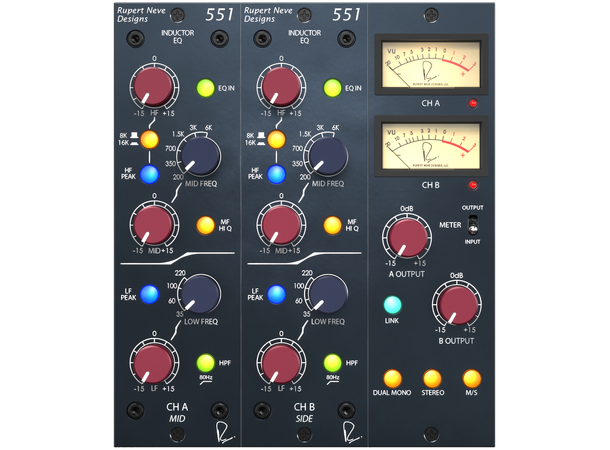Select M/S mode
The width and height of the screenshot is (610, 450).
point(472,378)
